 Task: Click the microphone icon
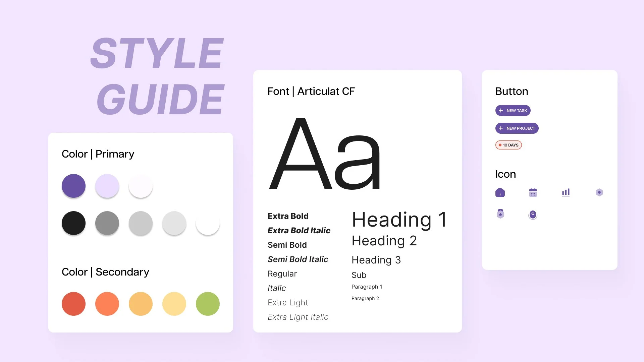(533, 215)
